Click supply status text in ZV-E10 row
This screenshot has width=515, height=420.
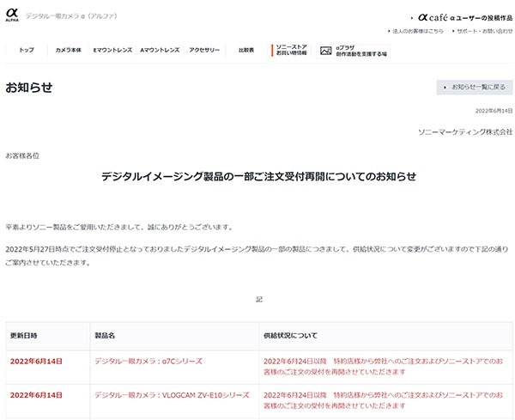[x=383, y=400]
